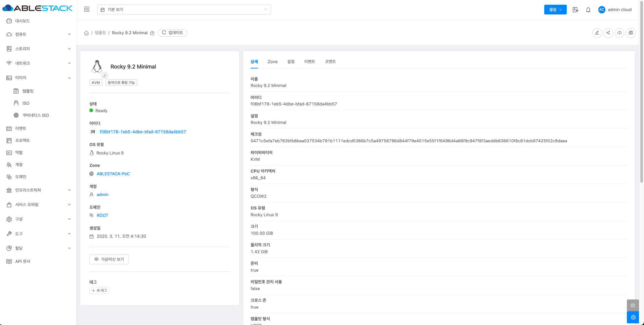The width and height of the screenshot is (644, 325).
Task: Click the 업데이트 refresh button
Action: point(172,33)
